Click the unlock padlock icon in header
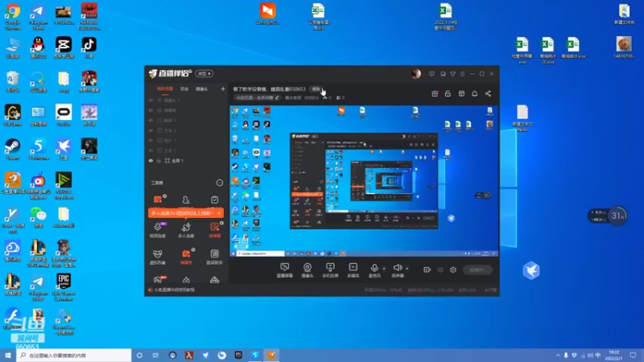The width and height of the screenshot is (644, 362). 448,93
